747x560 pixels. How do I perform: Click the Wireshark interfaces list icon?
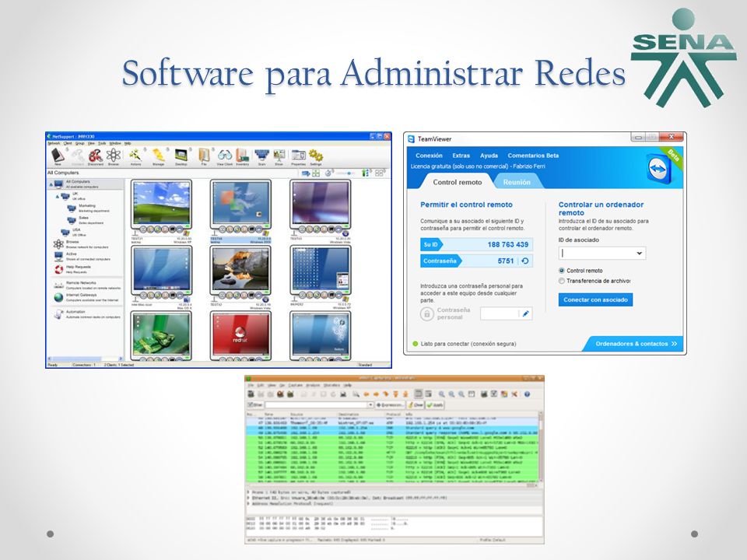(x=251, y=394)
